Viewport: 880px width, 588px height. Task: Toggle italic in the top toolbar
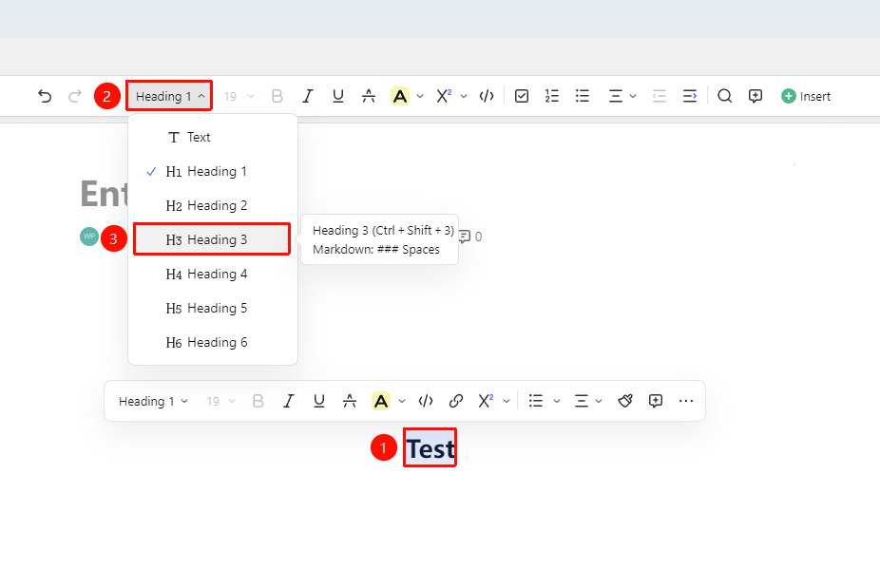tap(308, 97)
